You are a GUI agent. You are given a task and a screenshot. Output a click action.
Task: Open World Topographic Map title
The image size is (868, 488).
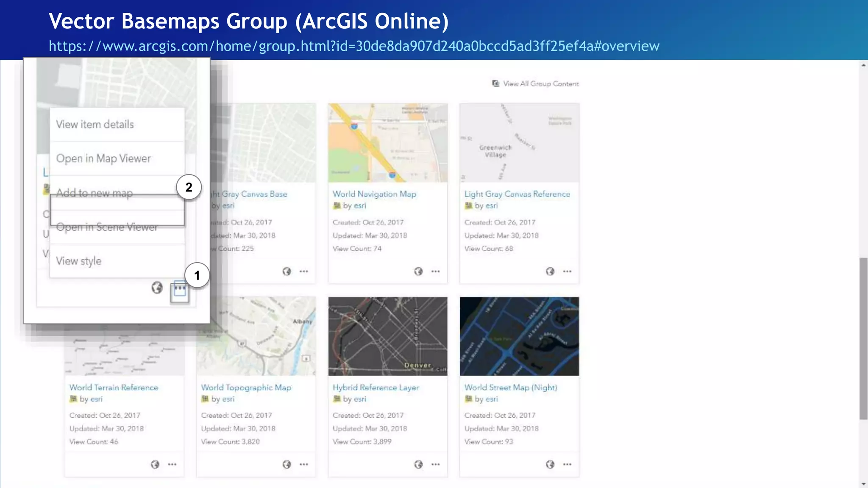pyautogui.click(x=246, y=387)
